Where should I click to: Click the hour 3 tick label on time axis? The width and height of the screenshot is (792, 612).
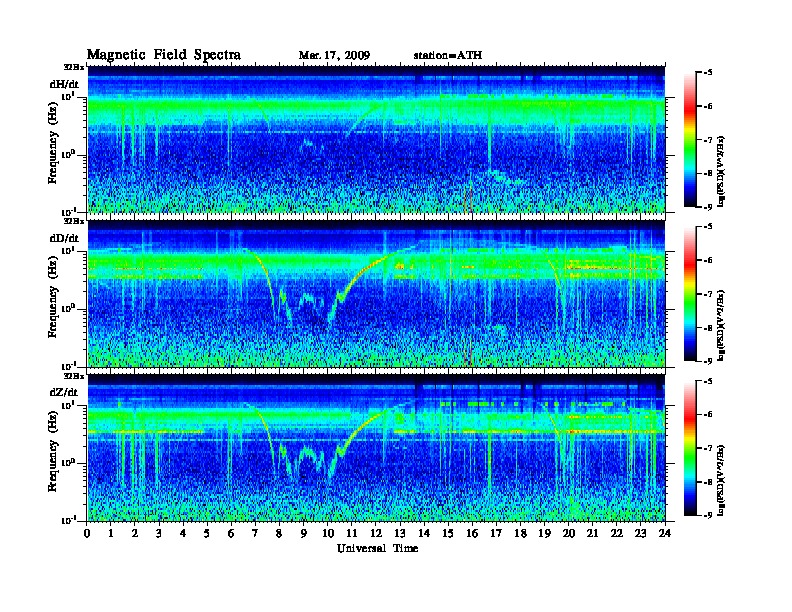pos(159,533)
